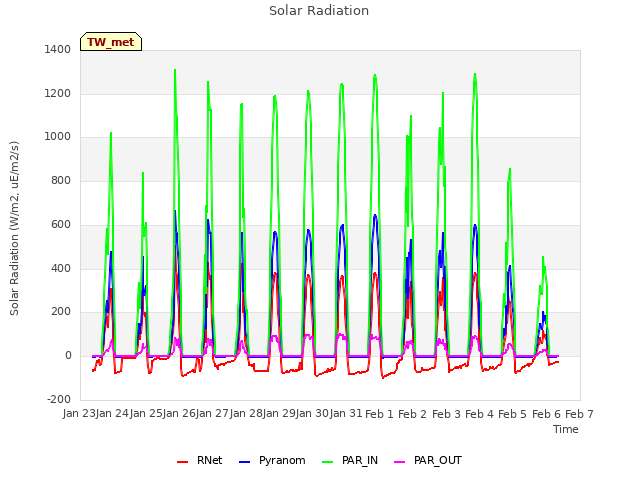Click the TW_met annotation label
The width and height of the screenshot is (640, 480).
pos(111,42)
